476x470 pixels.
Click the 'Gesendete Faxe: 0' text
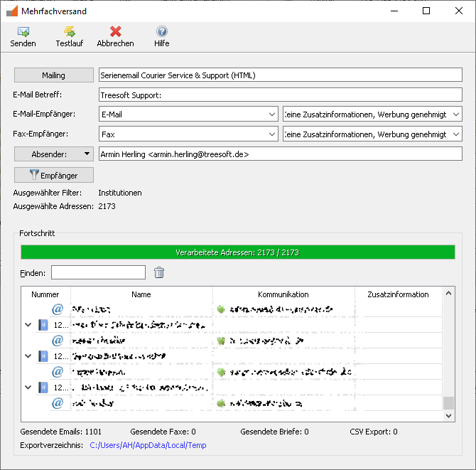pos(163,432)
